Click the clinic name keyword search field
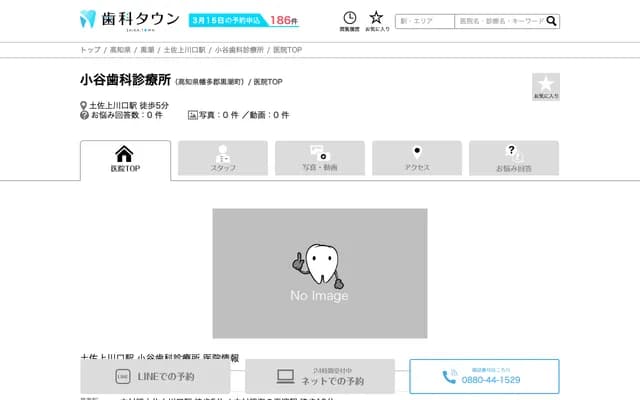Viewport: 640px width, 400px height. click(x=501, y=21)
